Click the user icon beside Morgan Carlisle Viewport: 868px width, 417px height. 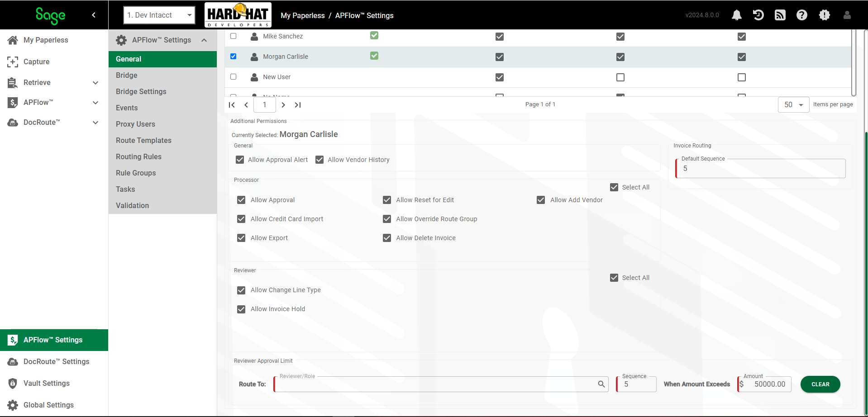[x=254, y=57]
